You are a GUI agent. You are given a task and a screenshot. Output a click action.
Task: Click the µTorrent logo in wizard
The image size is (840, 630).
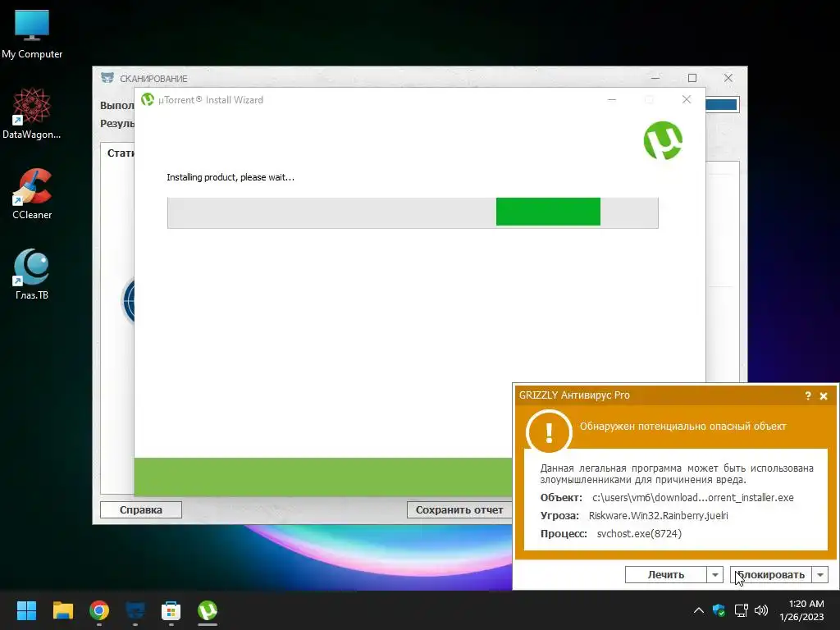(x=663, y=140)
